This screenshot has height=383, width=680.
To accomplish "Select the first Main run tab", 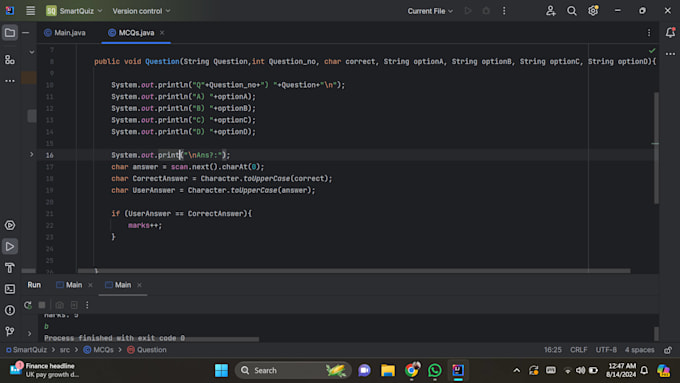I will (69, 285).
